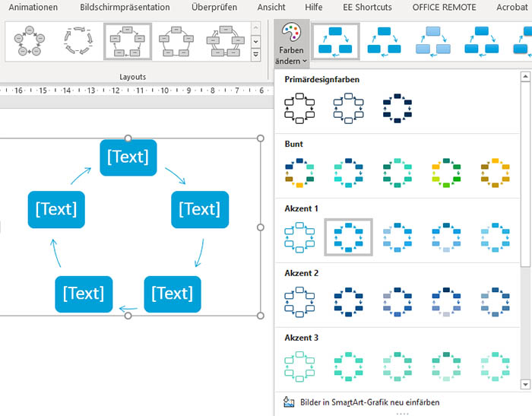This screenshot has height=416, width=532.
Task: Choose dark navy filled primary color
Action: (397, 108)
